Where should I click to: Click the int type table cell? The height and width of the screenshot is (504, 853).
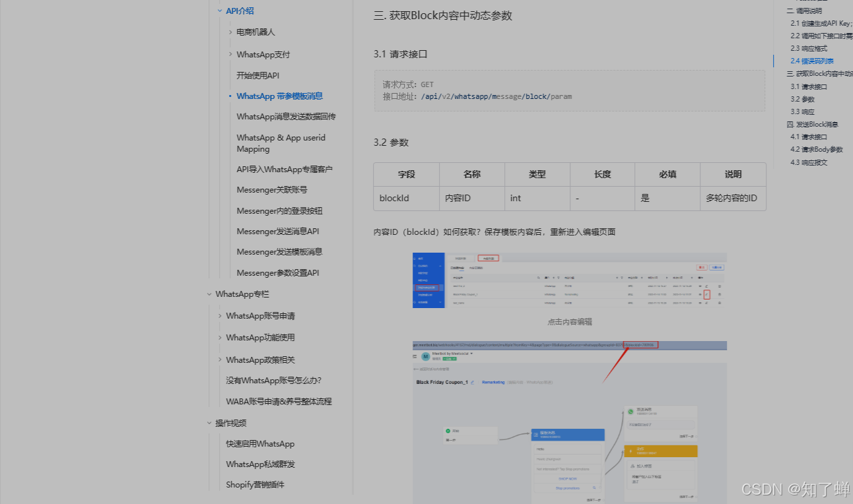pyautogui.click(x=537, y=198)
